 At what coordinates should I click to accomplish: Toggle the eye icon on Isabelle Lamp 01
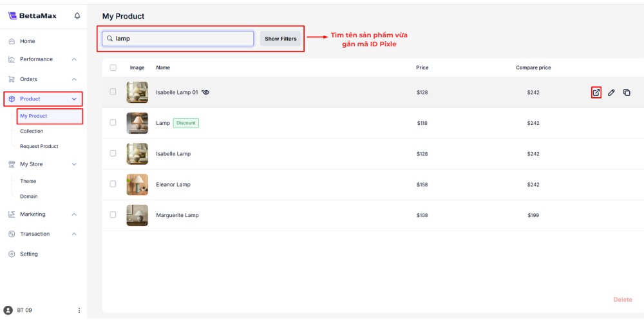coord(205,93)
